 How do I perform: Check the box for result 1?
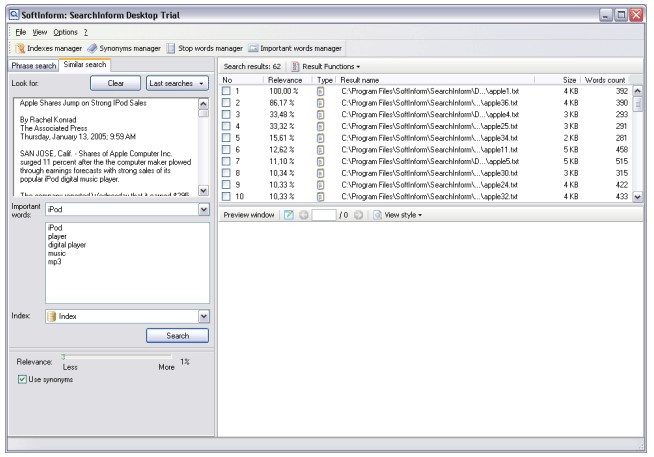coord(226,91)
